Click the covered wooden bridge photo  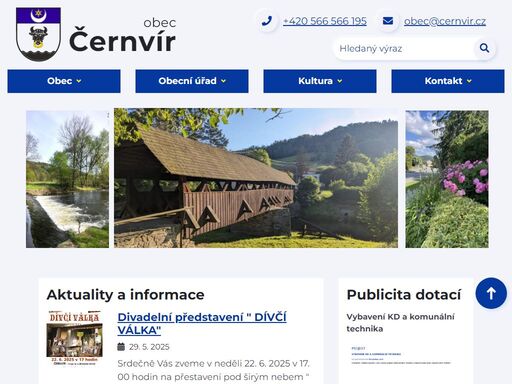pos(256,178)
